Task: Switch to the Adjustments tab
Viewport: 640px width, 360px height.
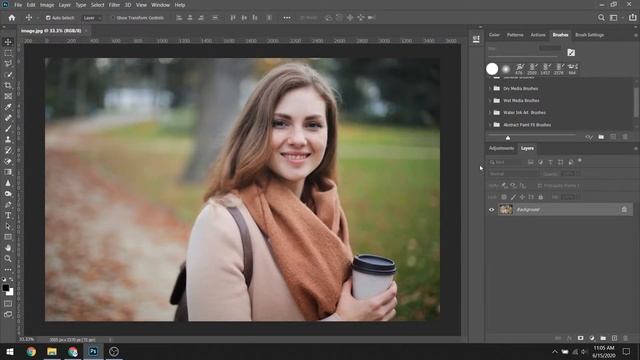Action: click(502, 149)
